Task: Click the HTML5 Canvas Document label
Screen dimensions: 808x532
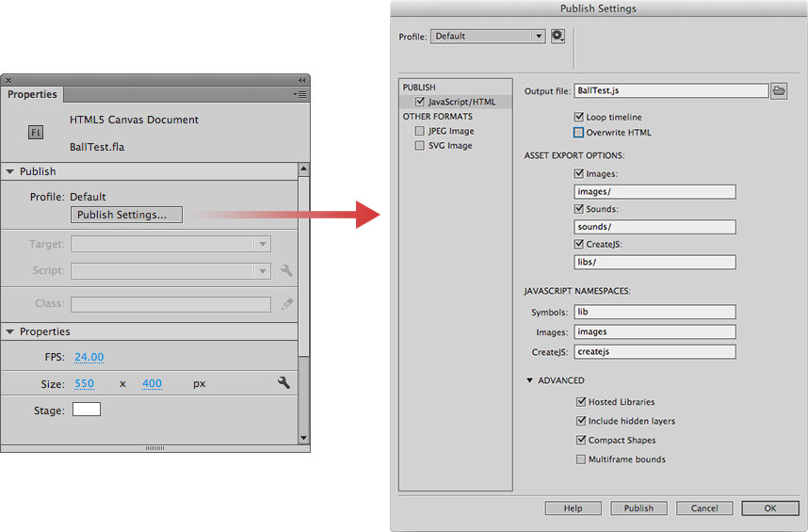Action: 134,120
